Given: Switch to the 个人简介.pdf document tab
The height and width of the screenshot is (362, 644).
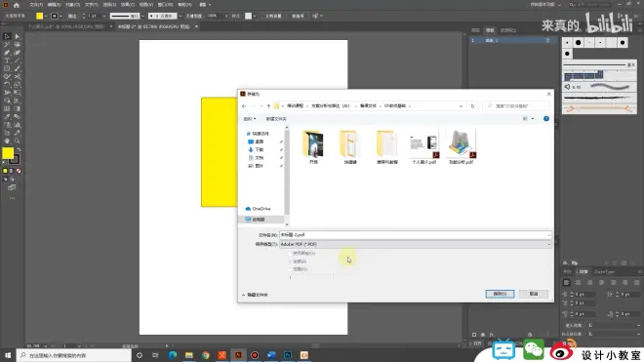Looking at the screenshot, I should point(66,26).
